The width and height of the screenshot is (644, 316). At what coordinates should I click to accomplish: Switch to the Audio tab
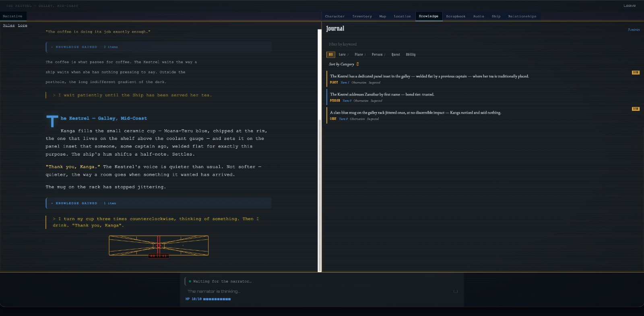tap(479, 17)
